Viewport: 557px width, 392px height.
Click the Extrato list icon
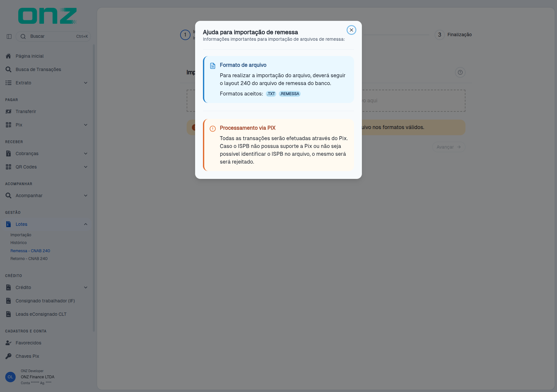point(8,83)
